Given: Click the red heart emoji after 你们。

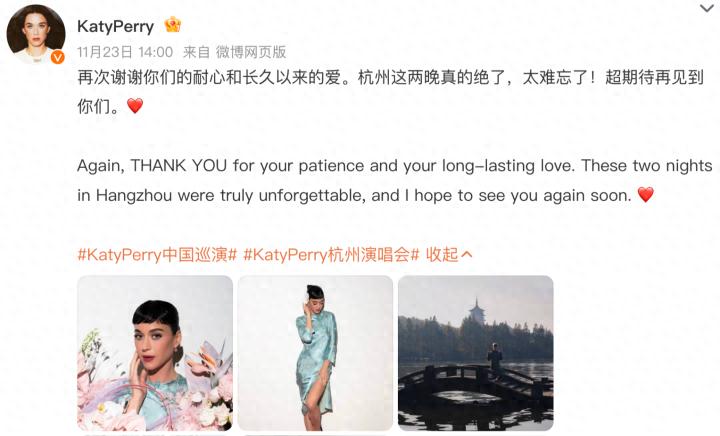Looking at the screenshot, I should (135, 106).
